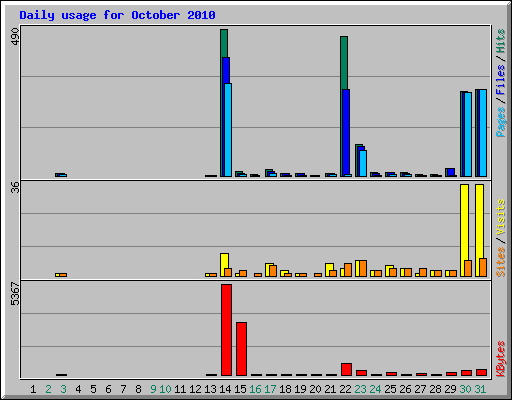Click day 6 on the x-axis
The image size is (512, 400).
[108, 389]
